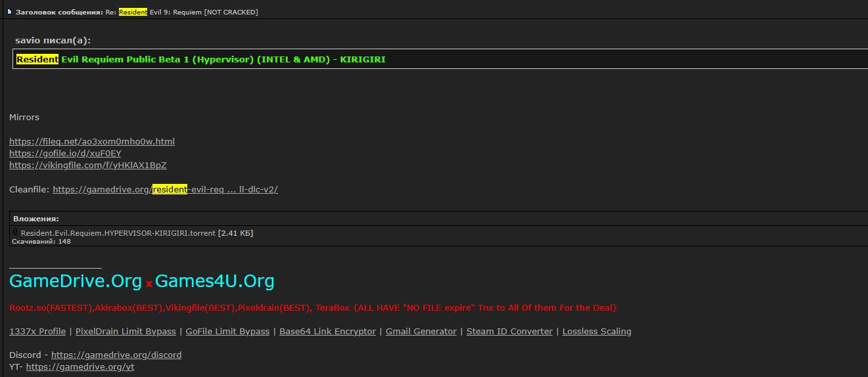Click the 'Скачиваний: 148' download count
The image size is (868, 377).
(41, 242)
